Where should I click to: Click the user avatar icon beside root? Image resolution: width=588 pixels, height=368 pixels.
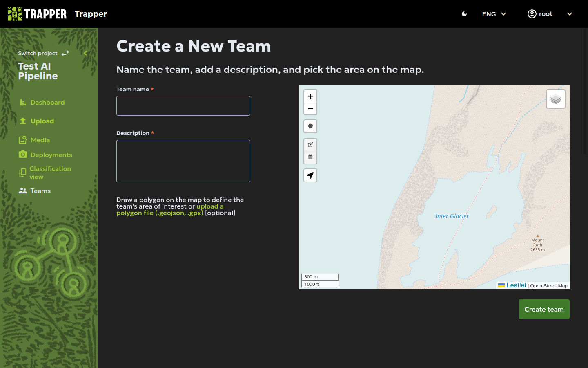pyautogui.click(x=532, y=14)
